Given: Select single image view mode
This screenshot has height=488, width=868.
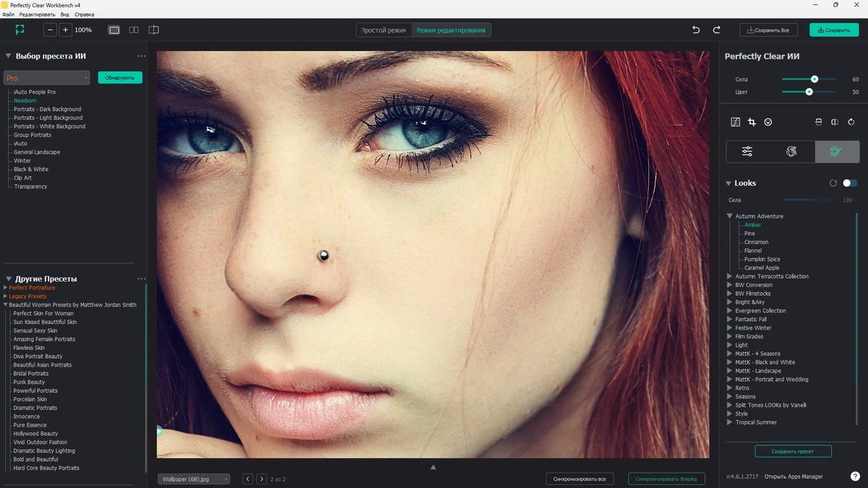Looking at the screenshot, I should click(x=114, y=30).
